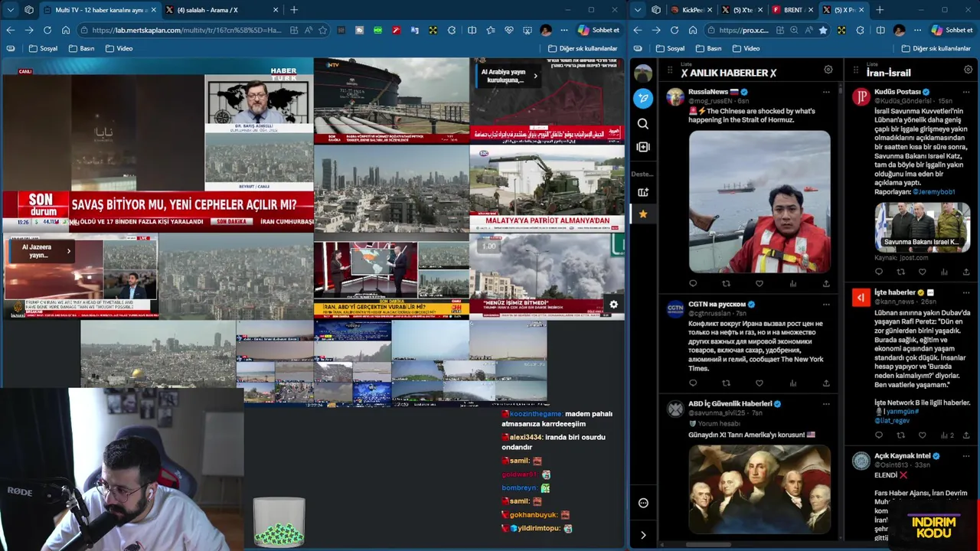The image size is (980, 551).
Task: Open Video bookmarks folder in left browser
Action: click(119, 48)
